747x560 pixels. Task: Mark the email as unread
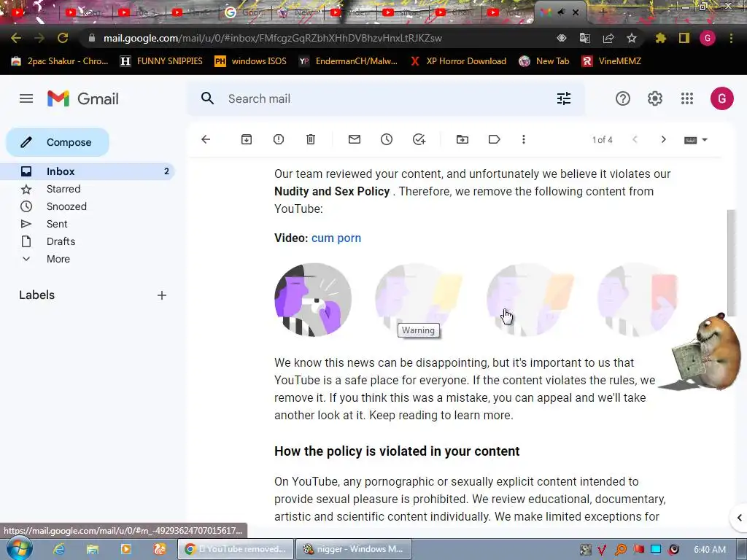355,139
